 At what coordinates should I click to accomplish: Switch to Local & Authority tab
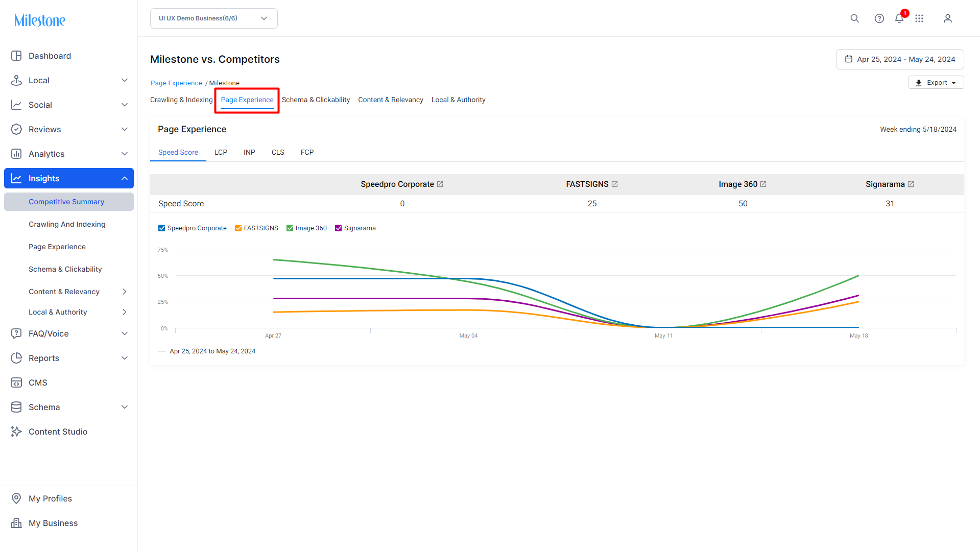tap(458, 100)
